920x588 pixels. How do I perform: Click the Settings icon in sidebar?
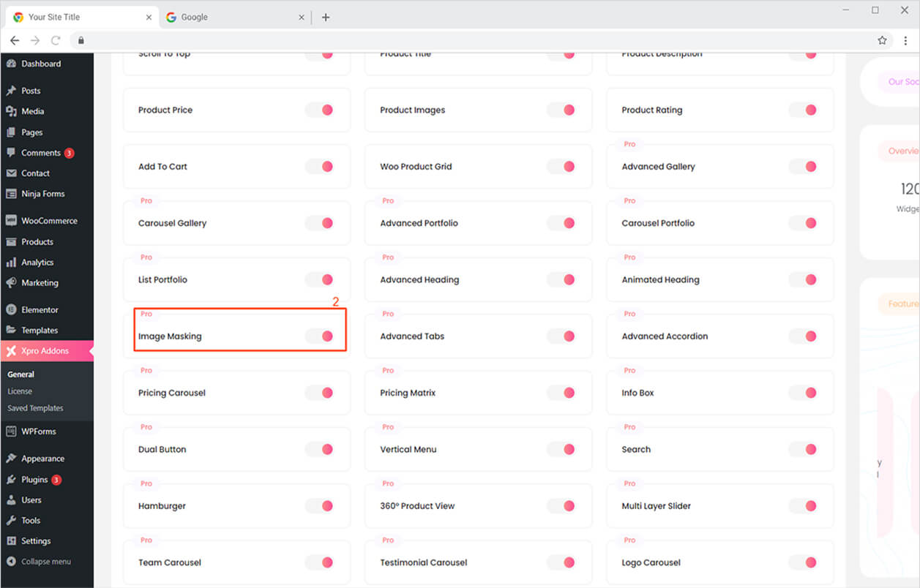pyautogui.click(x=11, y=541)
